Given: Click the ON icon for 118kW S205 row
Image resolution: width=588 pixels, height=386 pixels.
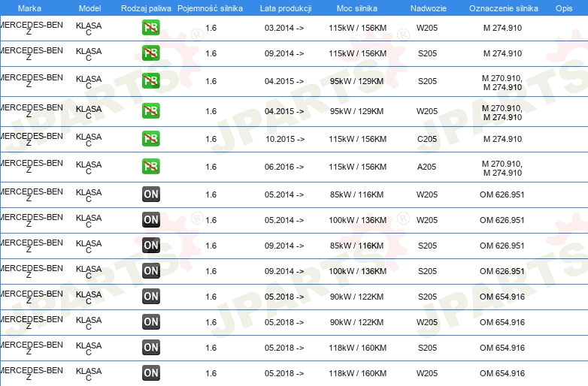Looking at the screenshot, I should click(x=150, y=347).
